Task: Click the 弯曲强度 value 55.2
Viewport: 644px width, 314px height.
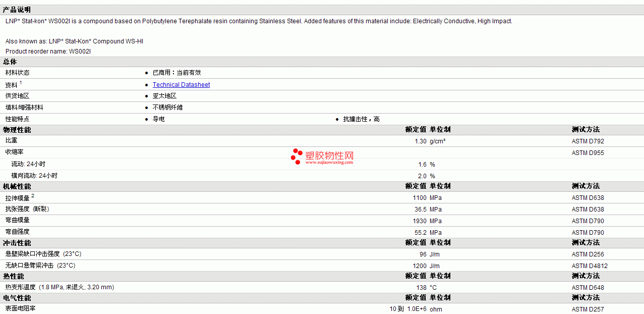Action: point(421,233)
